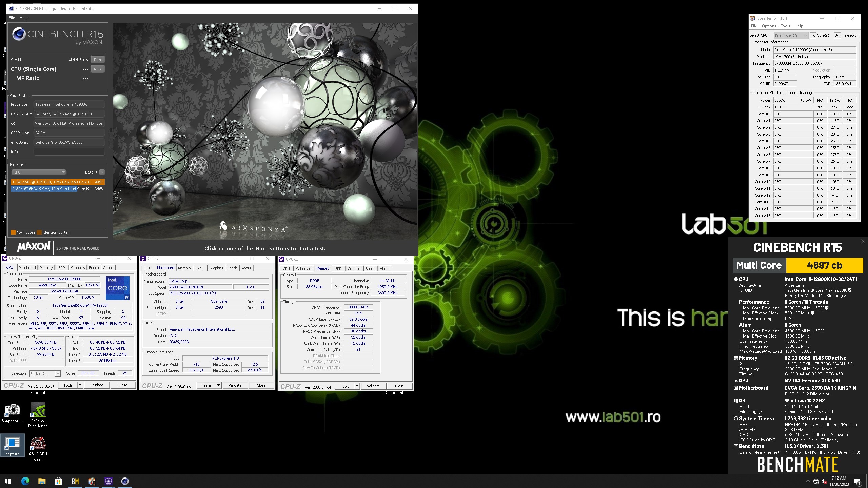The width and height of the screenshot is (868, 488).
Task: Click Cinebench title bar app icon
Action: point(11,8)
